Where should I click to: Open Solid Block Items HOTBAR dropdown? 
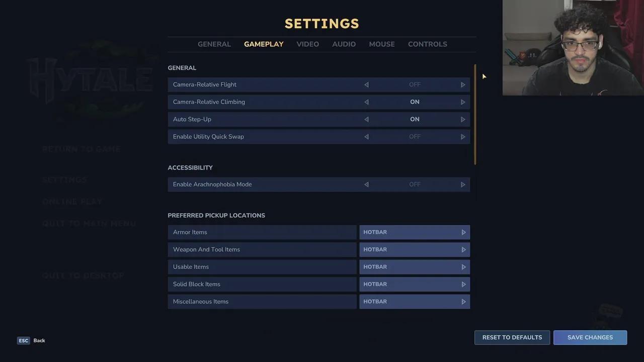(x=415, y=284)
